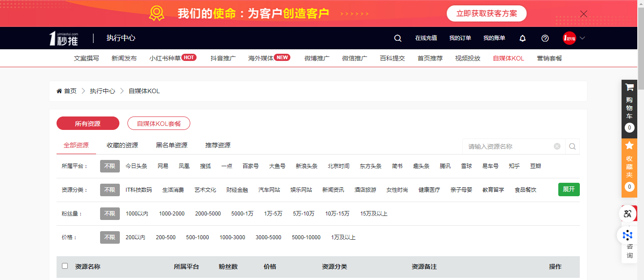Click the 自媒体KOL套餐 button
The height and width of the screenshot is (280, 644).
[159, 123]
